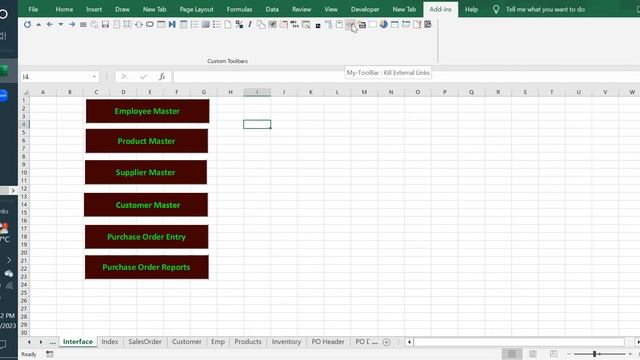Click the circular refresh arrow toolbar icon

click(27, 24)
